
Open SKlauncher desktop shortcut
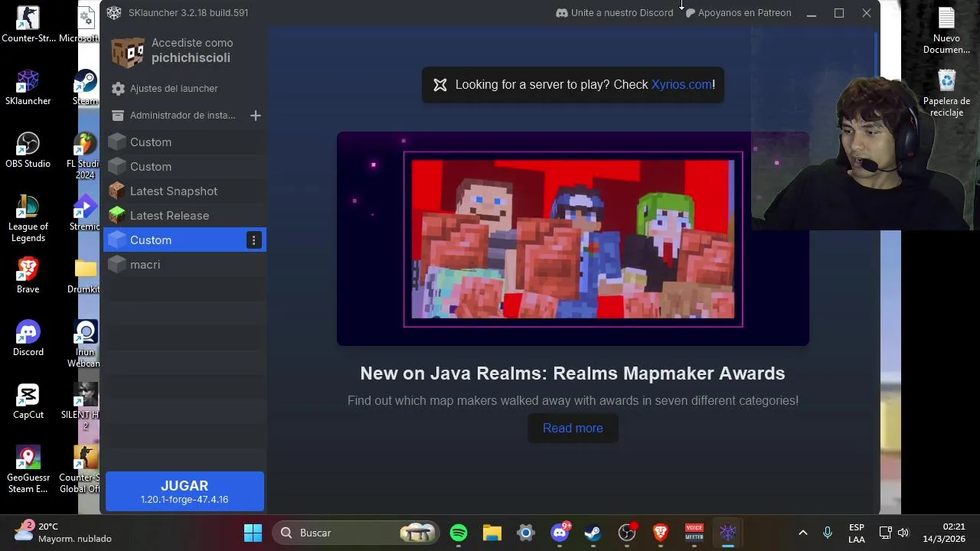point(28,87)
